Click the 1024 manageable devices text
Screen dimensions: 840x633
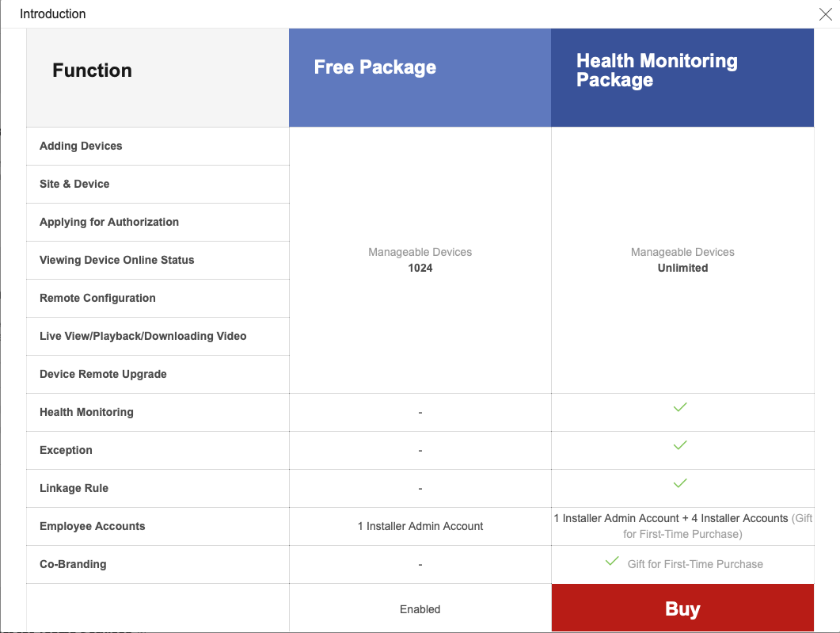click(420, 268)
